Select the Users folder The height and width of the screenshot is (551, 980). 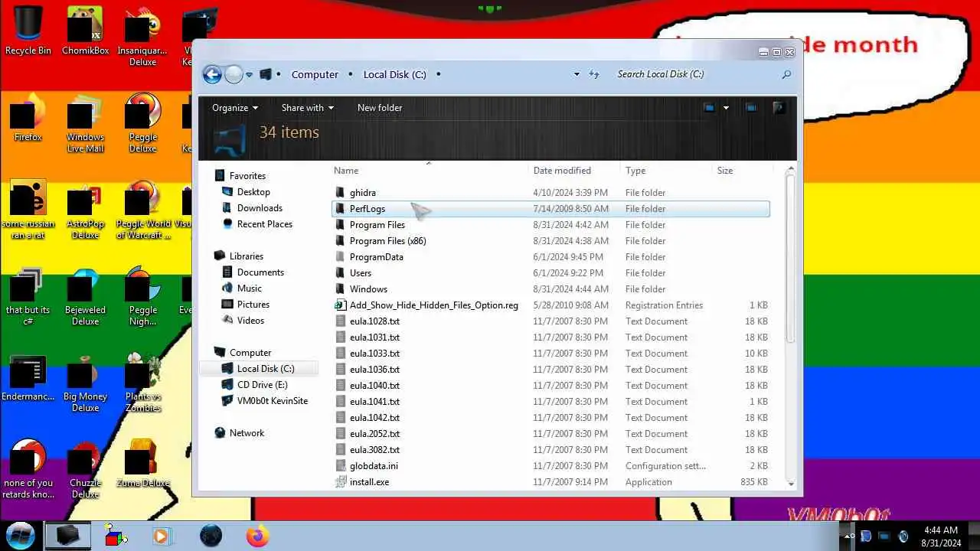550,273
